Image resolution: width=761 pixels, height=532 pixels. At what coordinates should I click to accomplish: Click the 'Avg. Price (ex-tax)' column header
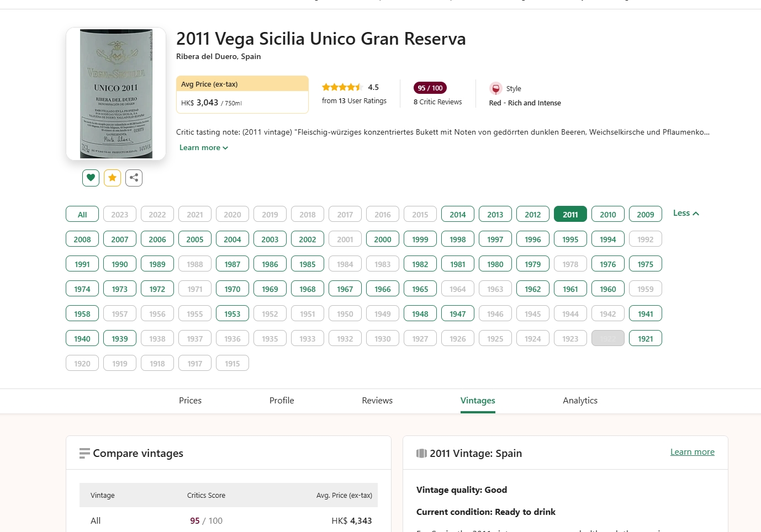[344, 495]
